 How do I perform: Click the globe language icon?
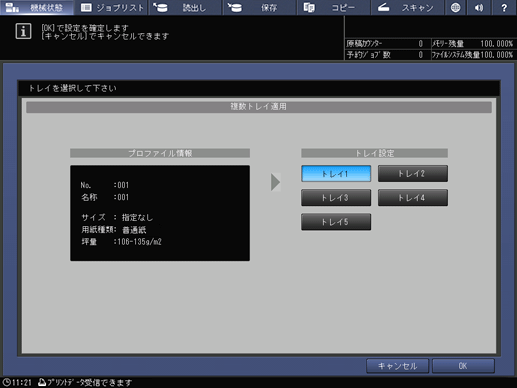pos(455,7)
